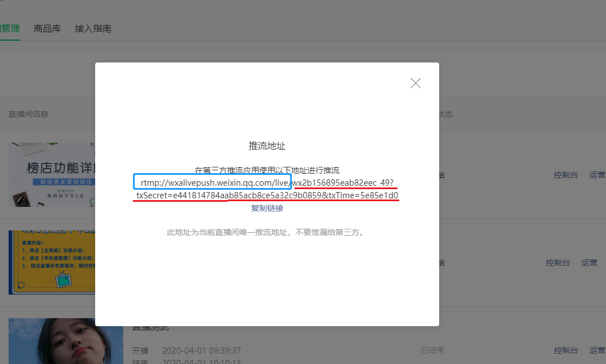The width and height of the screenshot is (606, 364).
Task: Open 控制台 for the second live room
Action: pos(558,263)
